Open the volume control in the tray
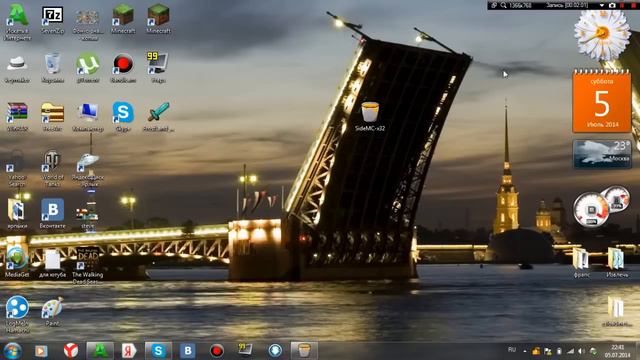 [x=582, y=351]
